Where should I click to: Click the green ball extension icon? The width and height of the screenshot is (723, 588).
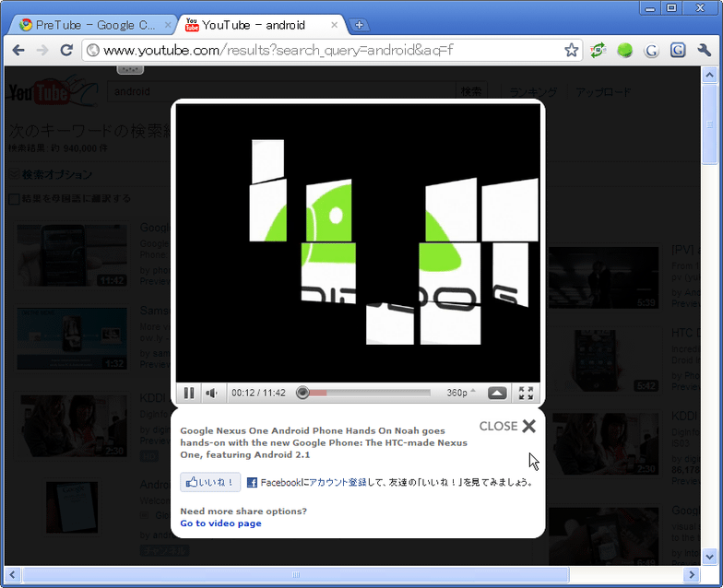click(625, 50)
